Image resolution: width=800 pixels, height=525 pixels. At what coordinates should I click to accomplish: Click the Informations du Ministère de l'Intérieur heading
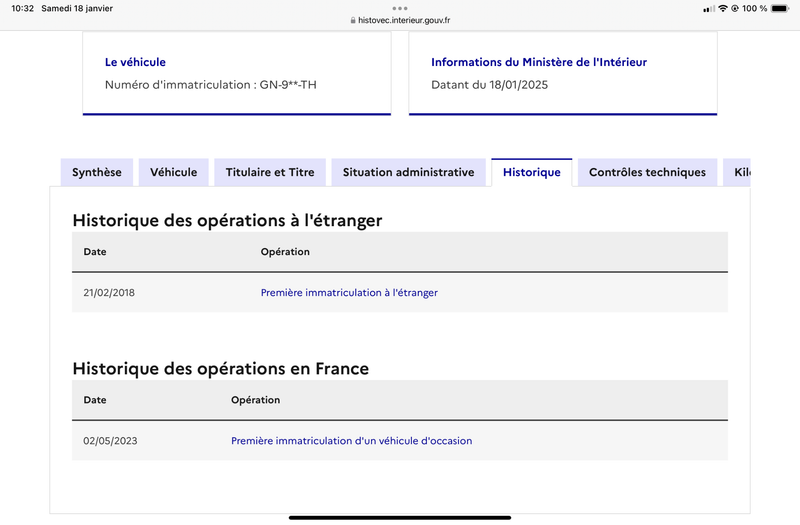pyautogui.click(x=539, y=62)
